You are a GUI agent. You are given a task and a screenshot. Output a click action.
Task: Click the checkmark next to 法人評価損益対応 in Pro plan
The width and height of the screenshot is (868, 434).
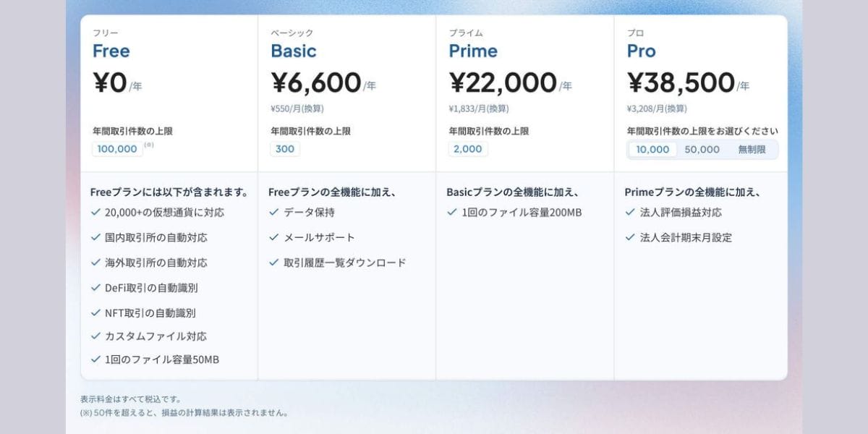pyautogui.click(x=629, y=213)
